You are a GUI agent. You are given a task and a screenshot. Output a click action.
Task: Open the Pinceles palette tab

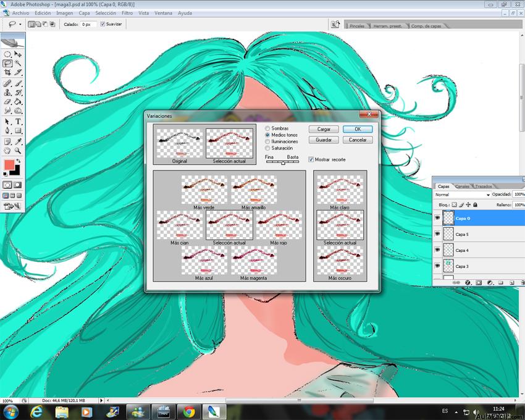coord(357,26)
